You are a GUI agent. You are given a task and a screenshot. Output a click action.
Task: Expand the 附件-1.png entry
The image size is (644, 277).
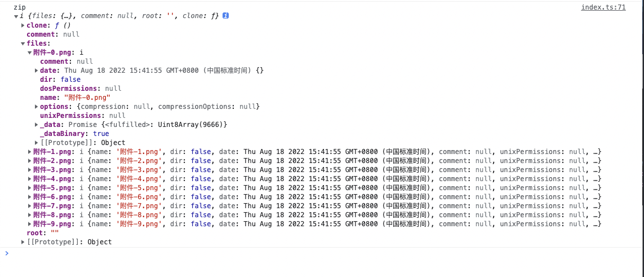tap(29, 152)
